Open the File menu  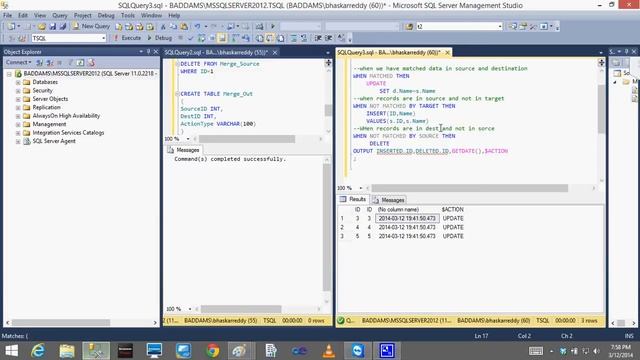pyautogui.click(x=7, y=15)
